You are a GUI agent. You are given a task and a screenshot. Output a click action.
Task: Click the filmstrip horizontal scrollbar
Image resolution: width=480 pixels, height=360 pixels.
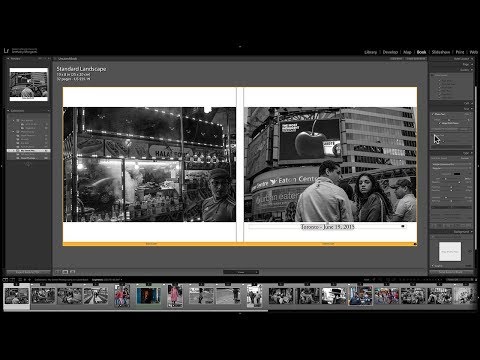click(x=136, y=310)
